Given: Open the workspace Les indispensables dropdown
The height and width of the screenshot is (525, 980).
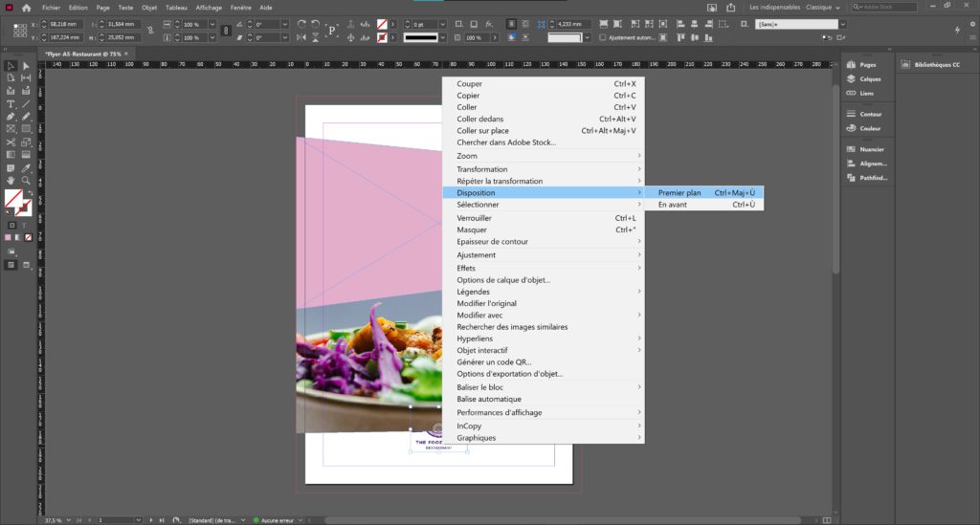Looking at the screenshot, I should pyautogui.click(x=794, y=8).
